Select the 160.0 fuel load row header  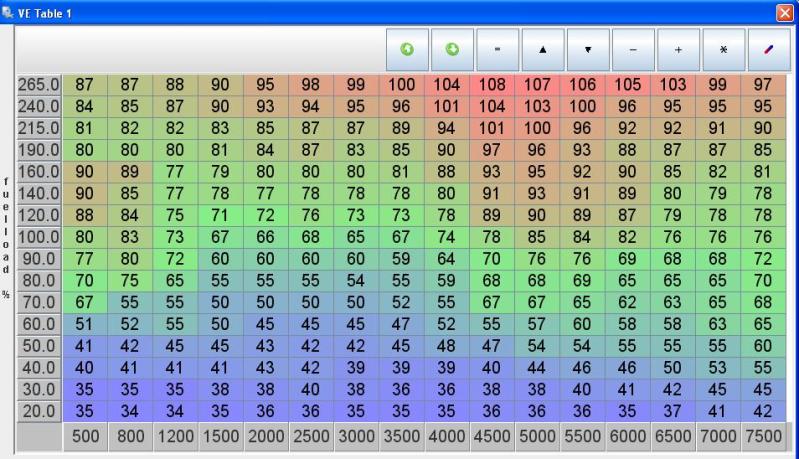pos(39,172)
